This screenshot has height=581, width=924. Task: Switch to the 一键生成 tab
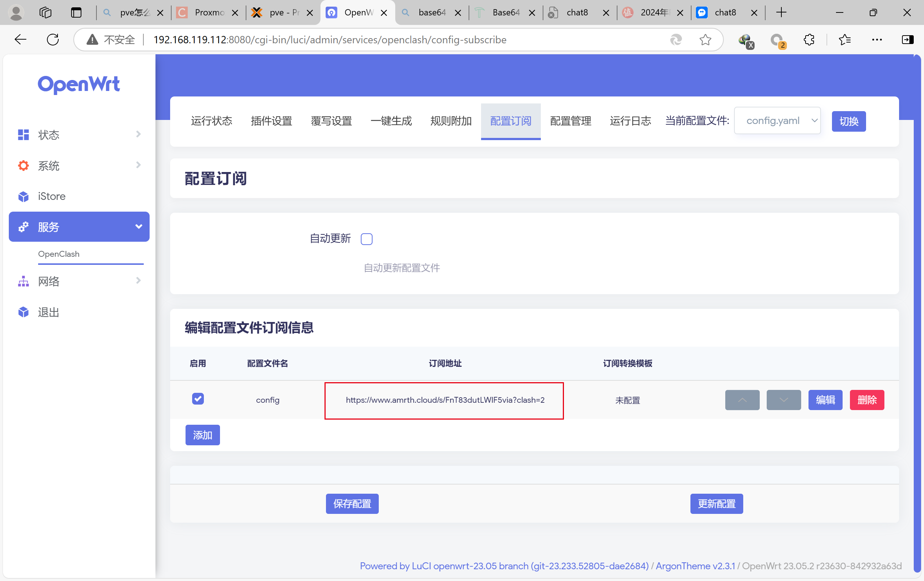click(x=391, y=121)
